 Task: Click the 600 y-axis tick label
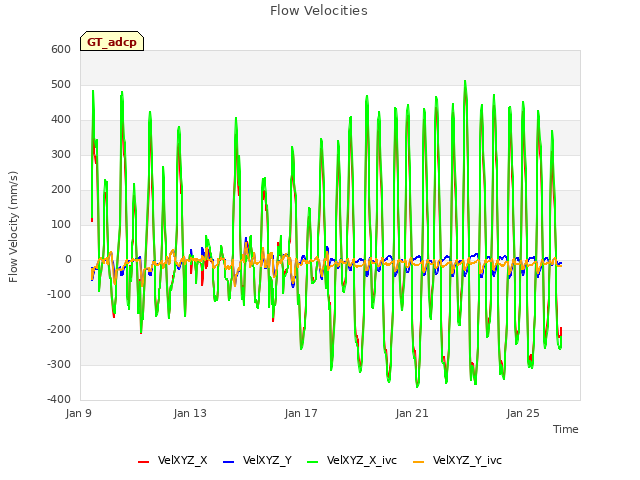point(61,49)
